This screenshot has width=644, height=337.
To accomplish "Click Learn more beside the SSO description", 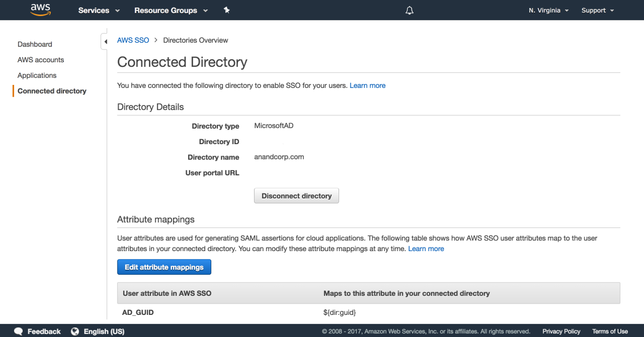I will pyautogui.click(x=367, y=85).
